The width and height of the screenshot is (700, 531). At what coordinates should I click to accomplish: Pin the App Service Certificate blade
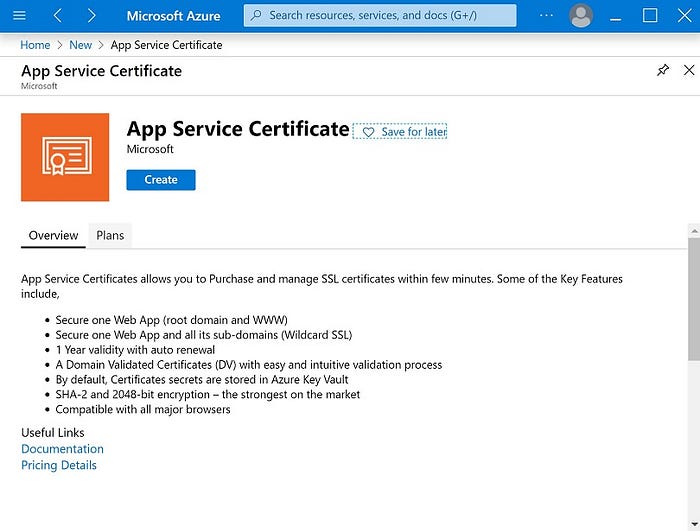pyautogui.click(x=663, y=70)
